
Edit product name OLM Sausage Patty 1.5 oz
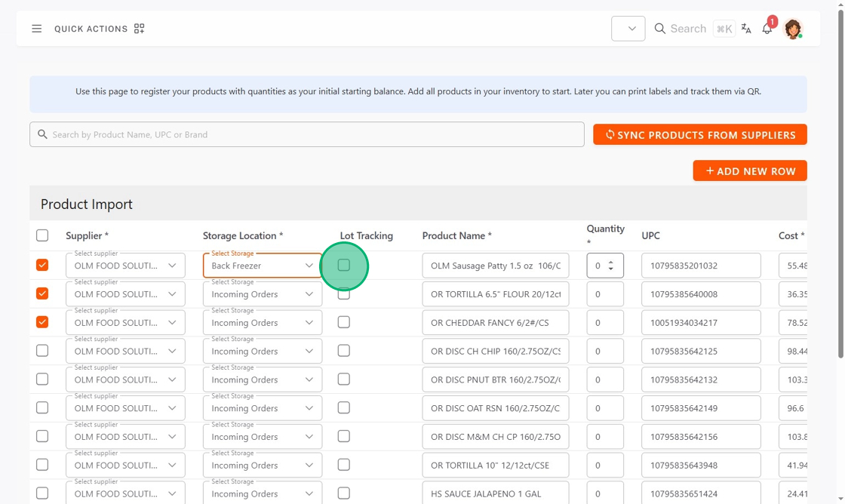(496, 266)
